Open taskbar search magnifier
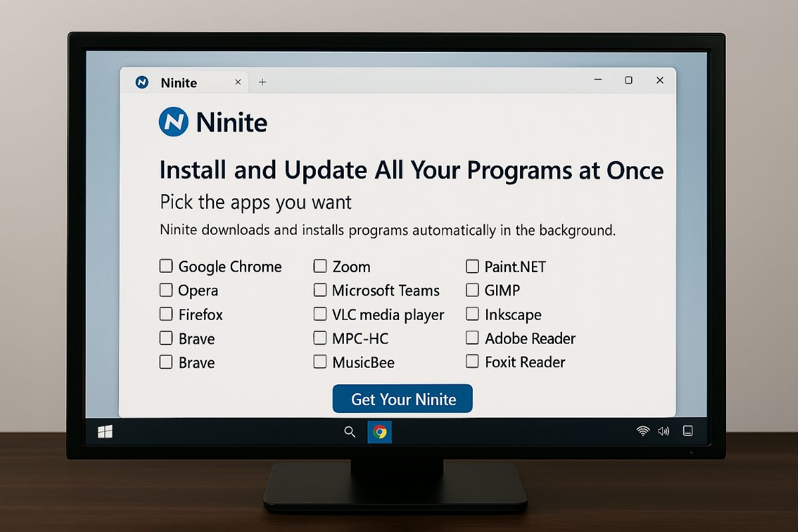This screenshot has width=798, height=532. click(x=350, y=432)
